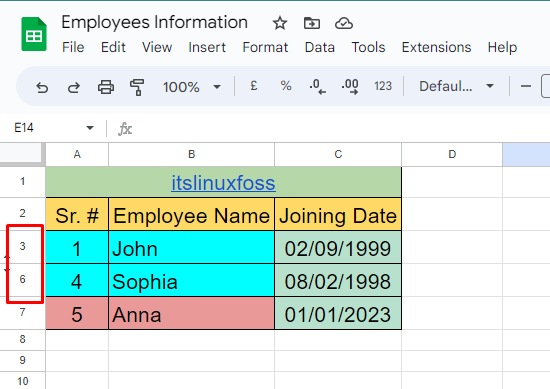
Task: Click the Move to folder icon
Action: (x=311, y=24)
